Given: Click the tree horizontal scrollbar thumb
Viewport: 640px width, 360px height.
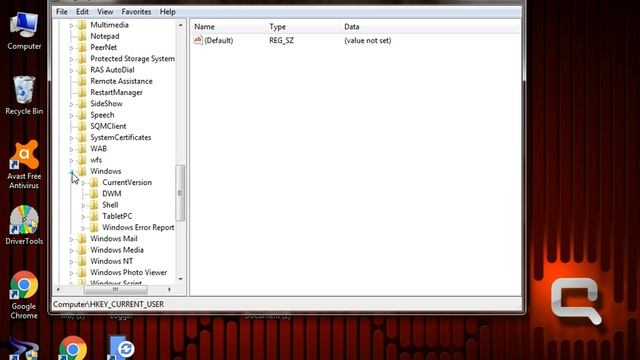Looking at the screenshot, I should [x=116, y=289].
